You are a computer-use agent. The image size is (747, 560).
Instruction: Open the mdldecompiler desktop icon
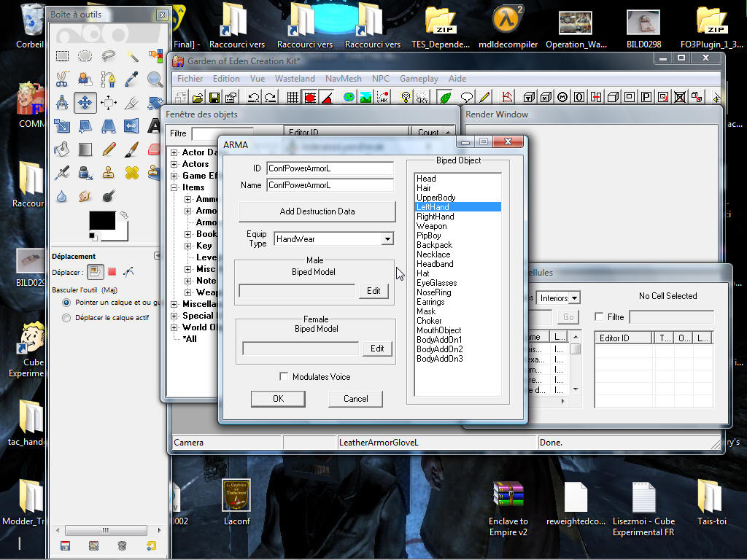pyautogui.click(x=508, y=27)
